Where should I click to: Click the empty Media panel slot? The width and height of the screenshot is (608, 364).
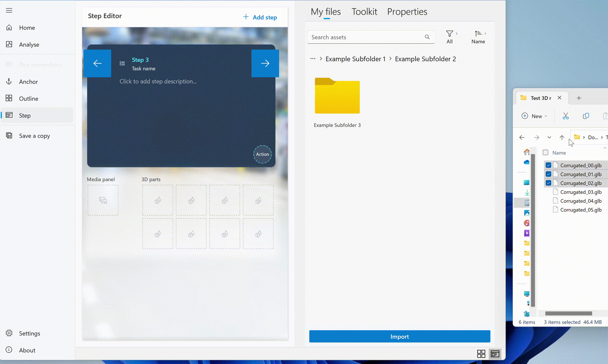coord(103,200)
